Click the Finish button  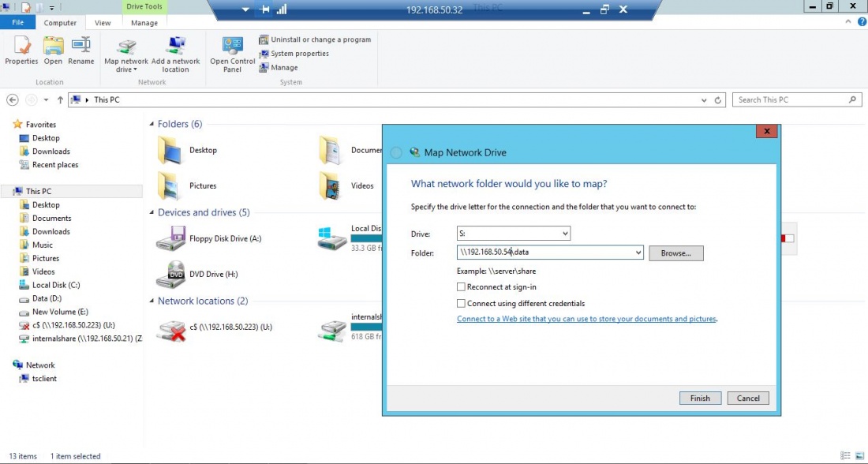click(700, 399)
